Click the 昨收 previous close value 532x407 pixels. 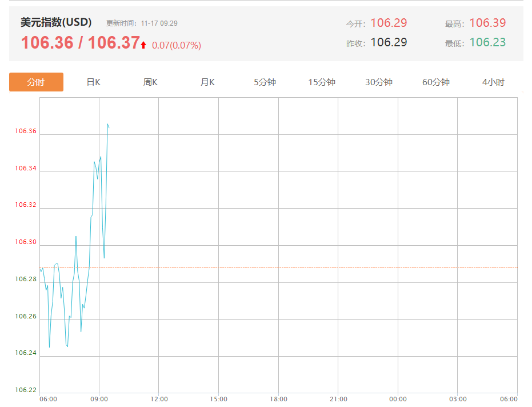pos(389,42)
